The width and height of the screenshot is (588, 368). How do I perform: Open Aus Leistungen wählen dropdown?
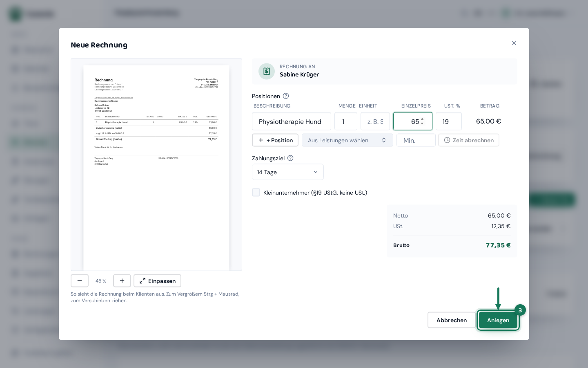pyautogui.click(x=347, y=140)
